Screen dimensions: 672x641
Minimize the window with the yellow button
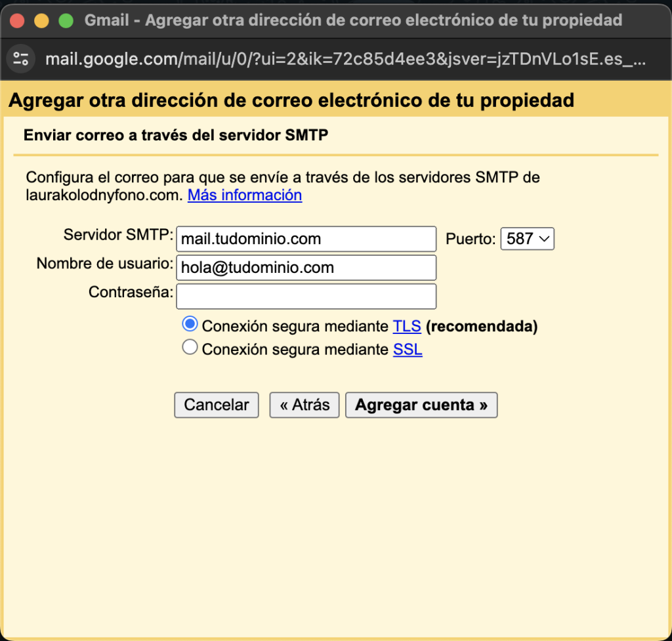pos(41,21)
